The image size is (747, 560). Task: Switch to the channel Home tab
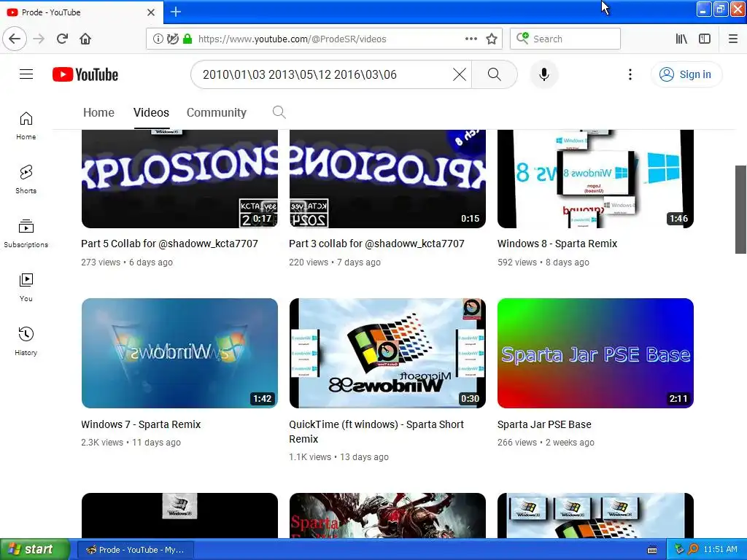[x=98, y=112]
